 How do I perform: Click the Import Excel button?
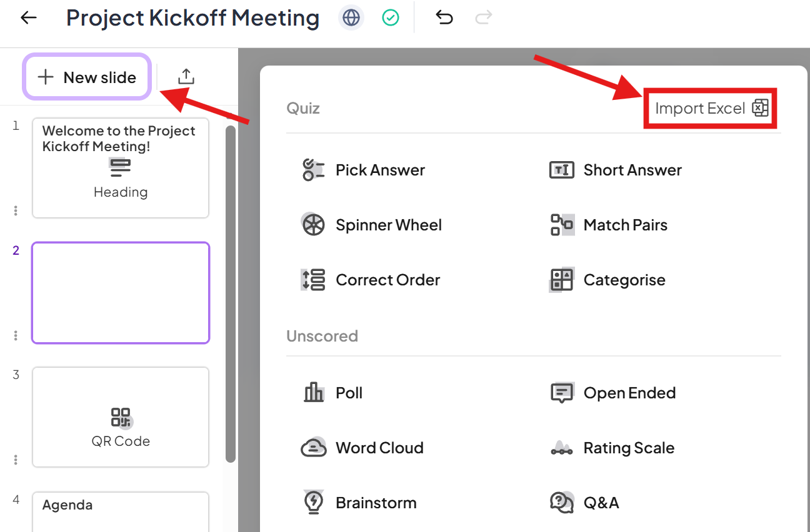coord(711,109)
